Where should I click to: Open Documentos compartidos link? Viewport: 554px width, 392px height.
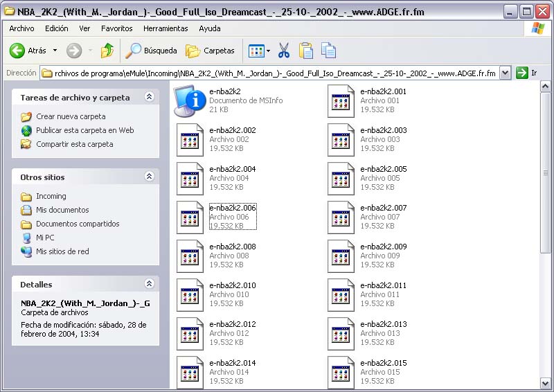[x=78, y=224]
